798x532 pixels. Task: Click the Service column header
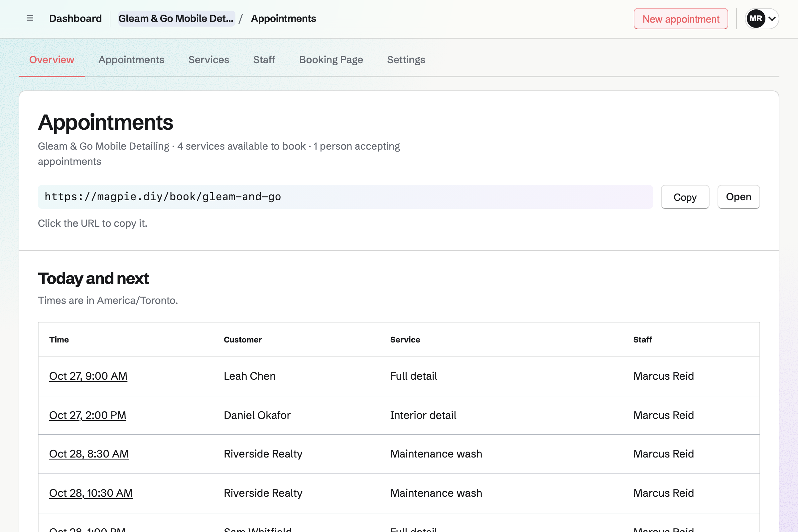click(405, 339)
